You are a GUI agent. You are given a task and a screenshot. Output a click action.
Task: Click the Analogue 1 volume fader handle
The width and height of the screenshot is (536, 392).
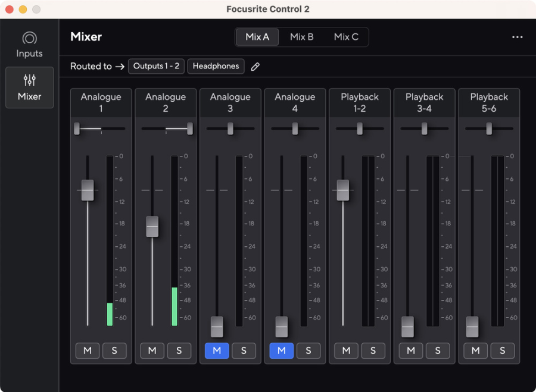tap(88, 190)
